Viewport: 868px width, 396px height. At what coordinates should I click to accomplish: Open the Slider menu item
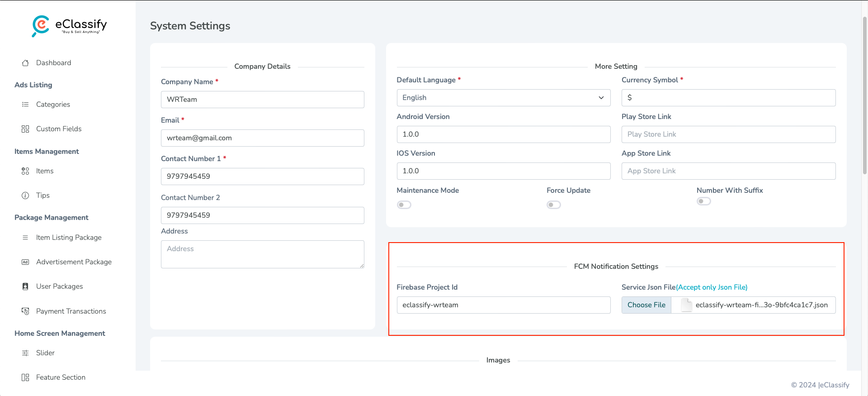coord(45,353)
